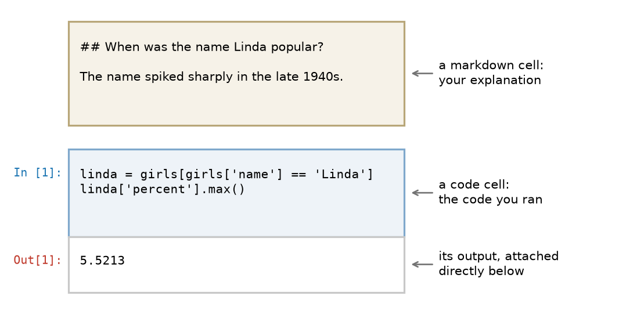Click the sentence about late 1940s spike
Screen dimensions: 644x314
coord(211,77)
